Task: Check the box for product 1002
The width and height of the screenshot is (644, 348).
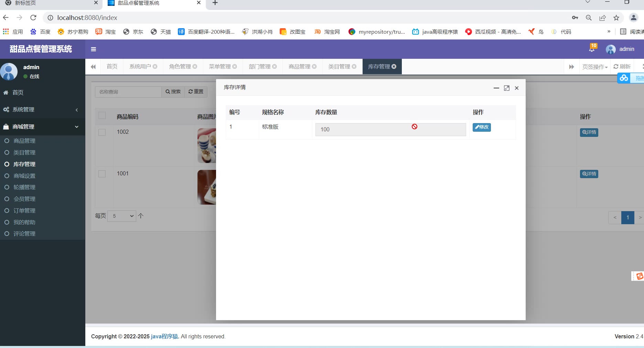Action: [102, 132]
